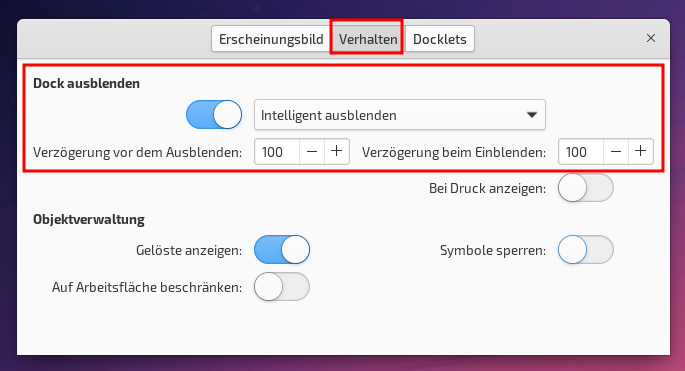Click the dropdown arrow of Intelligent ausblenden
The image size is (685, 371).
coord(532,115)
